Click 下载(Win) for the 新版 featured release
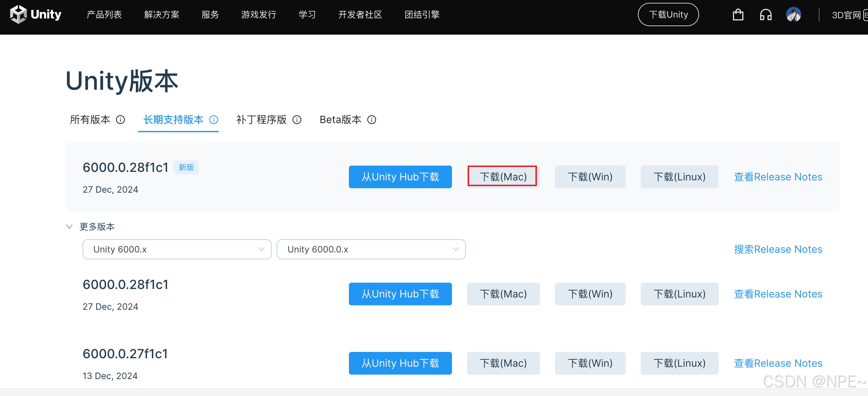The height and width of the screenshot is (396, 868). click(x=590, y=177)
